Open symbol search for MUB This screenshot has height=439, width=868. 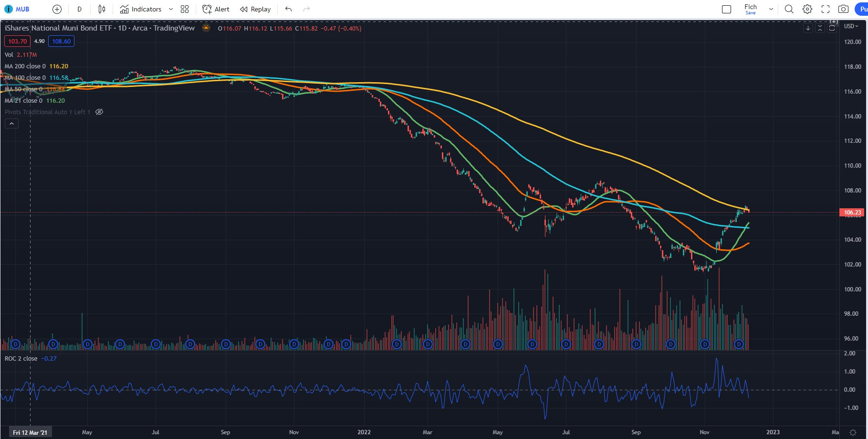pos(17,9)
